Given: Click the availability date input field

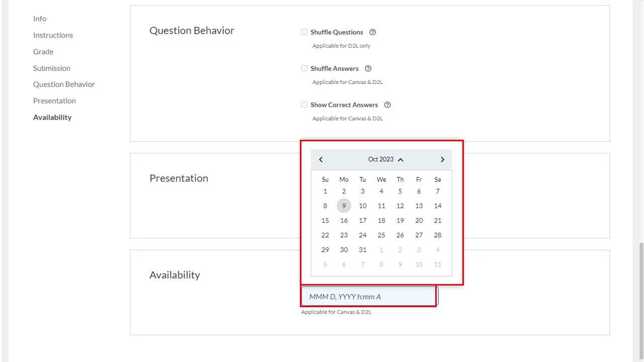Looking at the screenshot, I should click(x=370, y=297).
